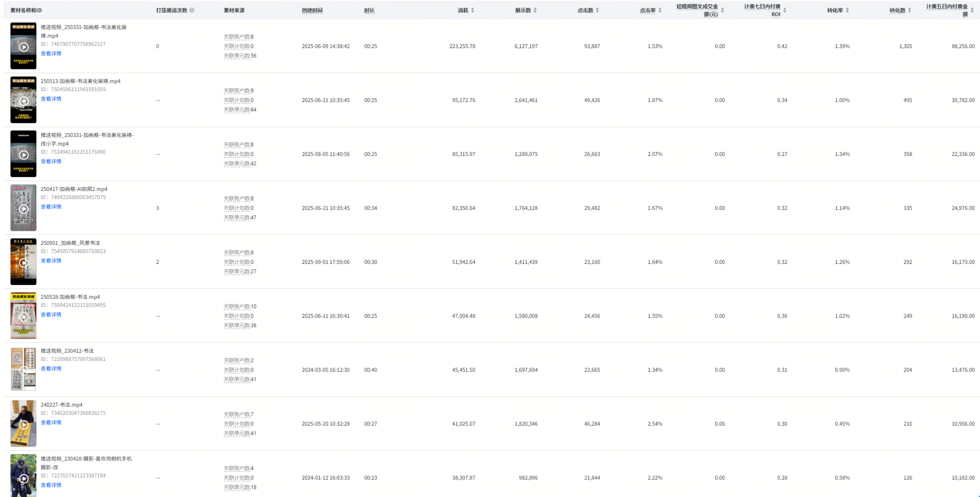Sort the 转化率 column
980x497 pixels.
(847, 10)
